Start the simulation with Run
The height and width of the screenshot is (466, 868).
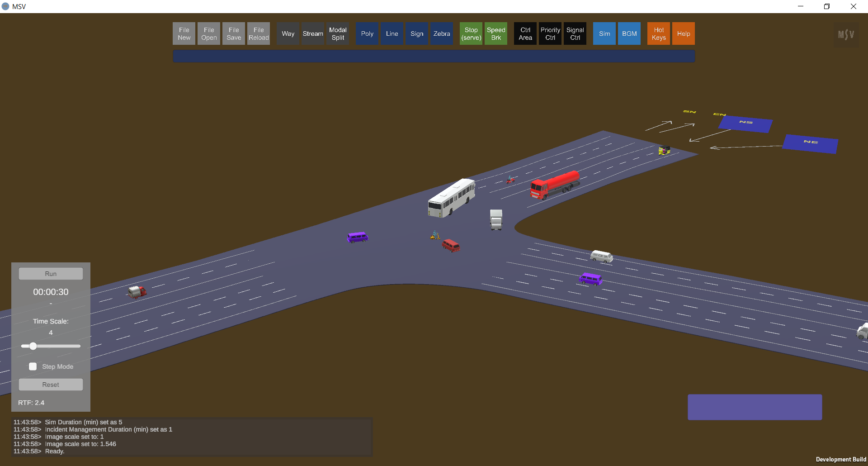pyautogui.click(x=51, y=274)
